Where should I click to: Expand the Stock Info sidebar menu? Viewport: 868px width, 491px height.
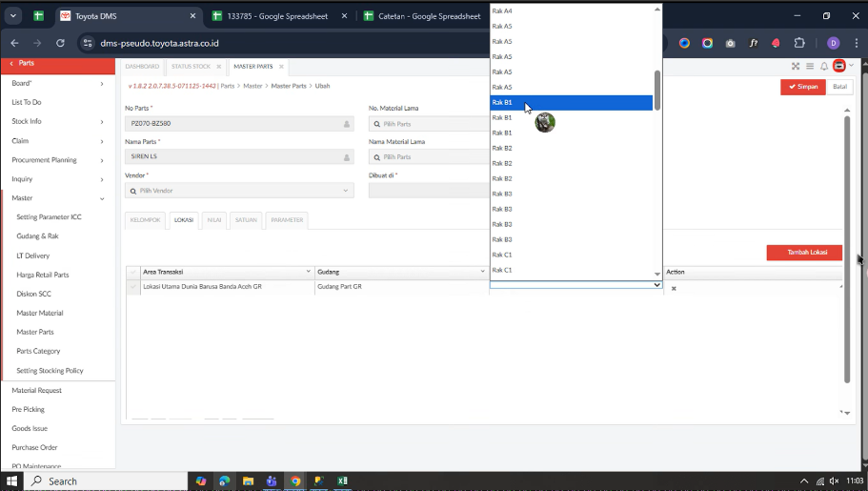57,121
